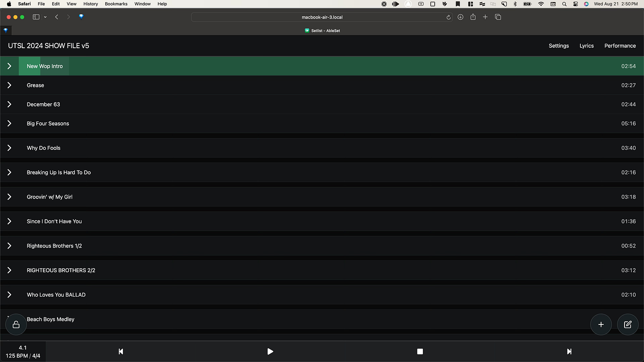
Task: Select the Why Do Fools song
Action: point(43,148)
